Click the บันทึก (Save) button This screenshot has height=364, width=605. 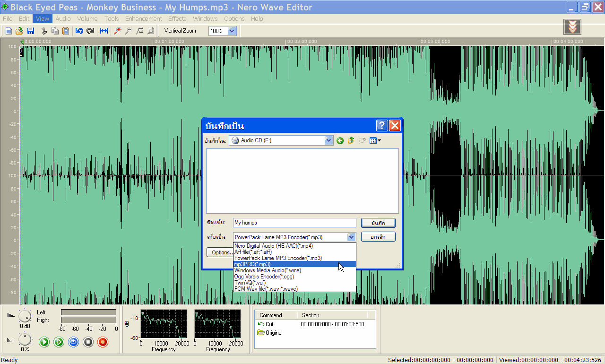tap(378, 223)
